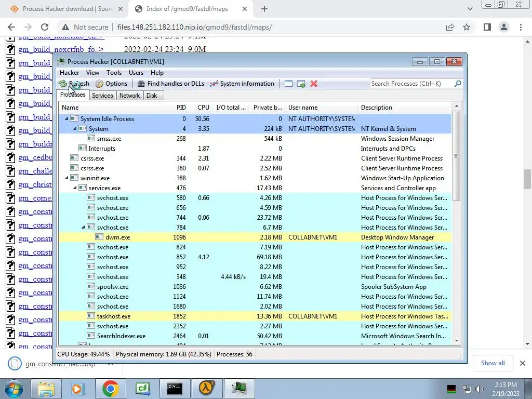Image resolution: width=532 pixels, height=399 pixels.
Task: Open the gm_build_noxctfnb_fo.. link in Chrome
Action: 61,49
